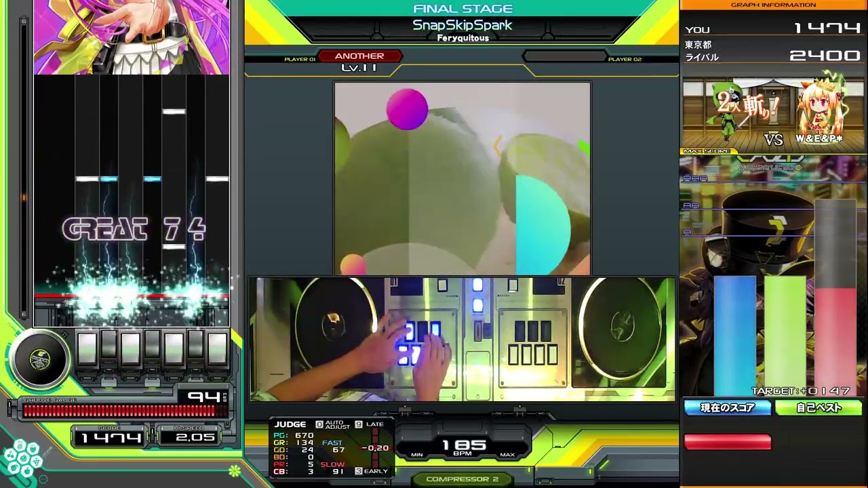
Task: Tap the first white key beside the turntable
Action: (x=87, y=350)
